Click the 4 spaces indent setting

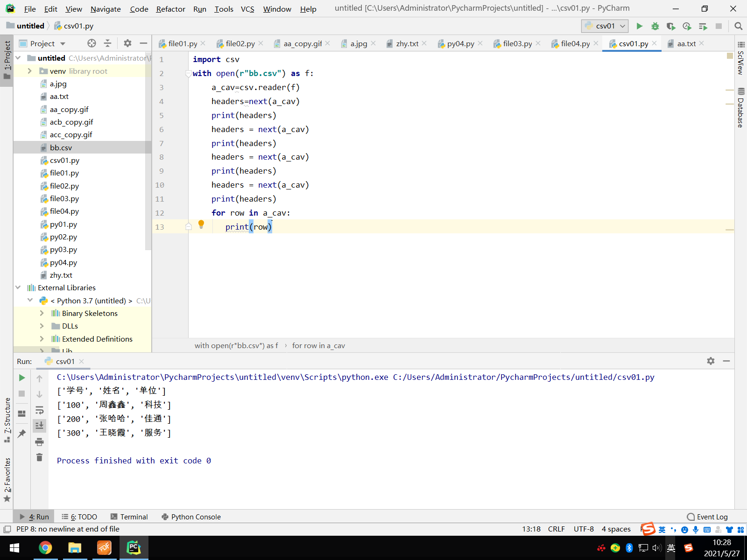tap(616, 529)
